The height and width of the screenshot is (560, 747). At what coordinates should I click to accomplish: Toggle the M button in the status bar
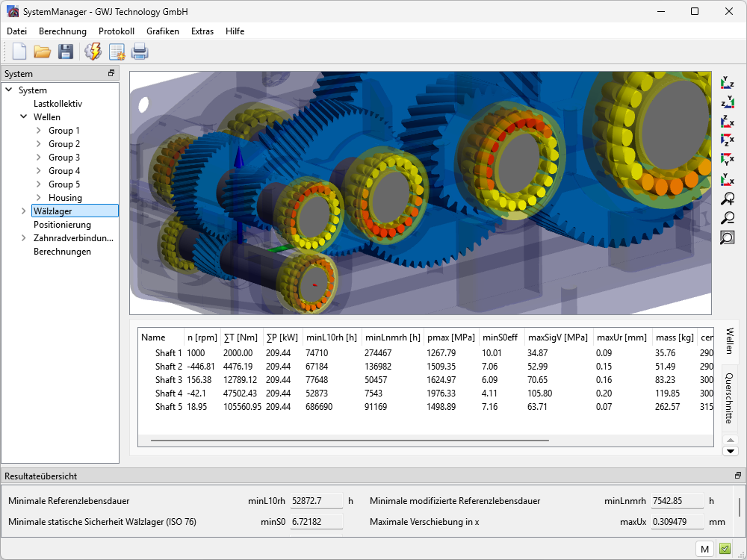pyautogui.click(x=704, y=549)
